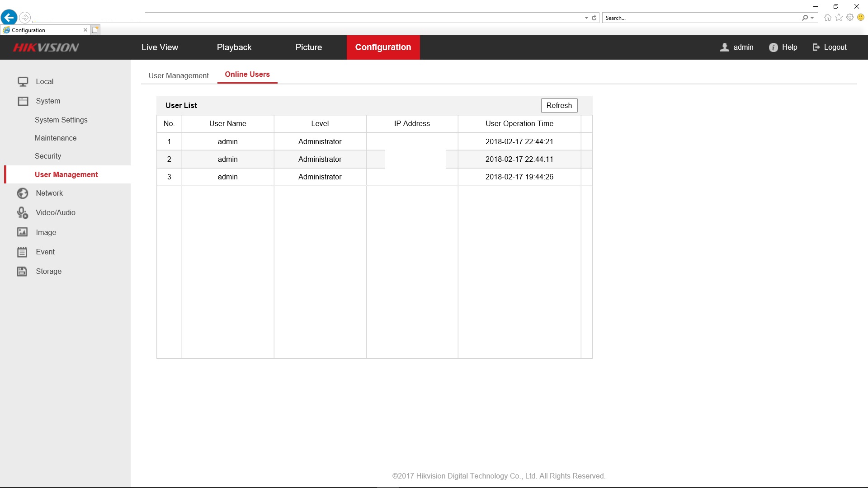Select the second admin row in user list

(228, 160)
